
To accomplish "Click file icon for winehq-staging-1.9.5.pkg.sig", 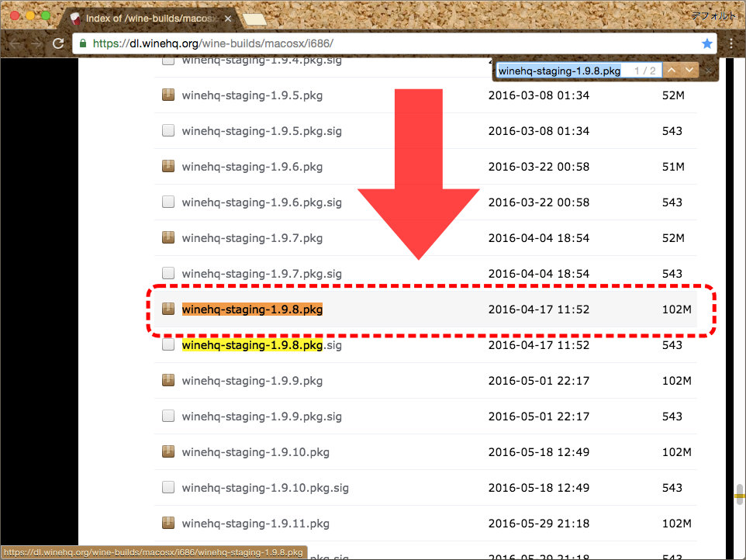I will click(x=168, y=130).
